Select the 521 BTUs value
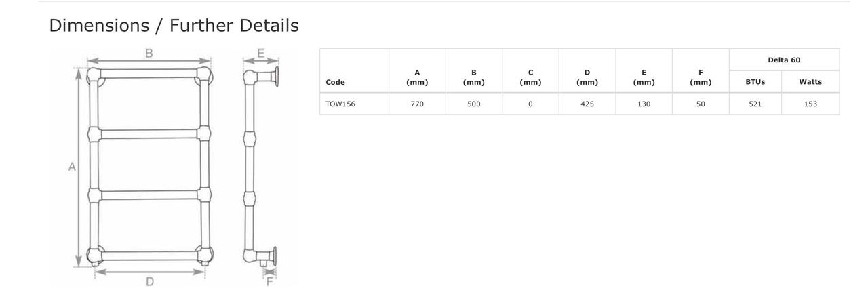This screenshot has width=868, height=307. click(x=755, y=104)
